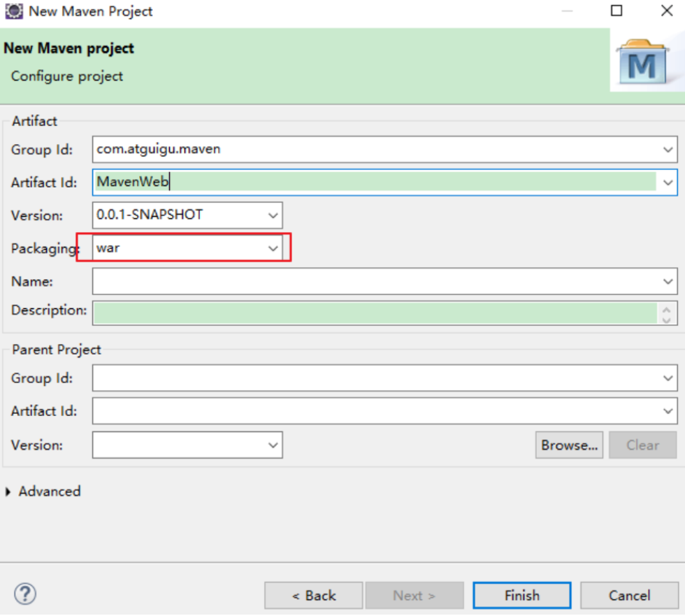Maximize the New Maven Project window
Image resolution: width=685 pixels, height=616 pixels.
616,10
